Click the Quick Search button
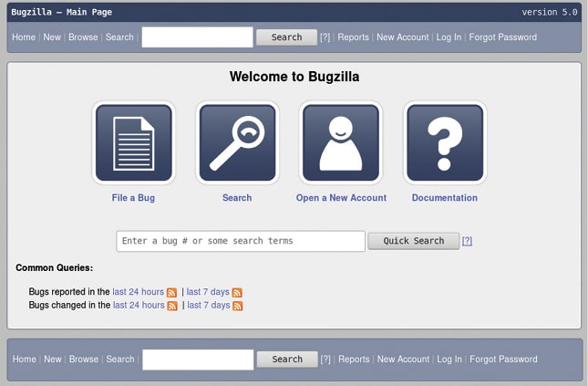Image resolution: width=588 pixels, height=386 pixels. tap(413, 241)
